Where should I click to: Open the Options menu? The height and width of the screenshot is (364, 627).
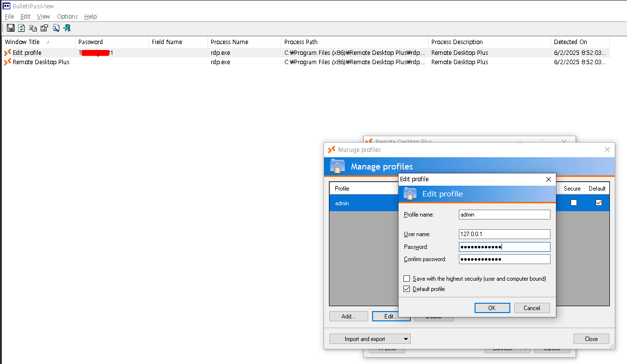pos(67,16)
